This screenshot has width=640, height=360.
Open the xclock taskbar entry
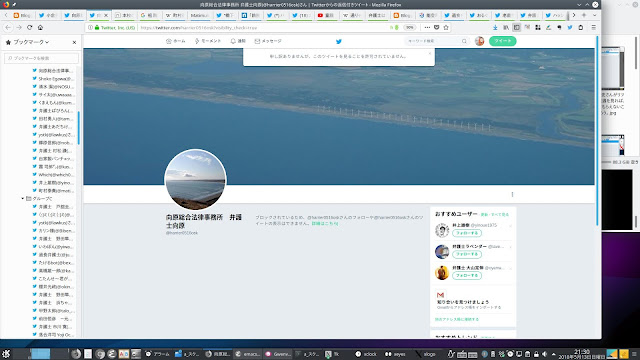367,354
